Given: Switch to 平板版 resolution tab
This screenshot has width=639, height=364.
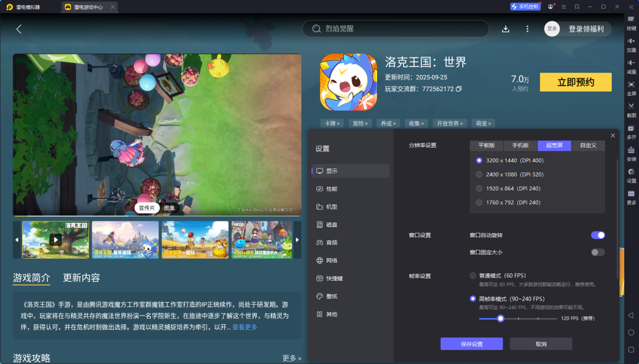Looking at the screenshot, I should point(487,145).
